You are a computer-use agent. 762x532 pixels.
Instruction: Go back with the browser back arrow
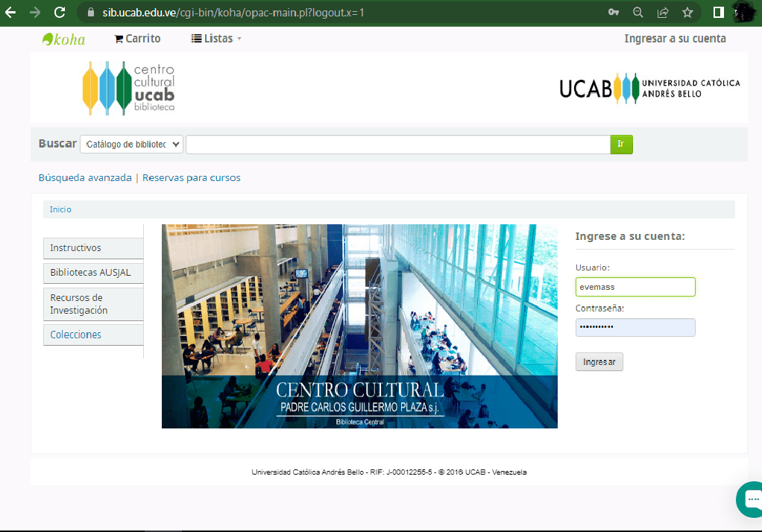click(10, 13)
